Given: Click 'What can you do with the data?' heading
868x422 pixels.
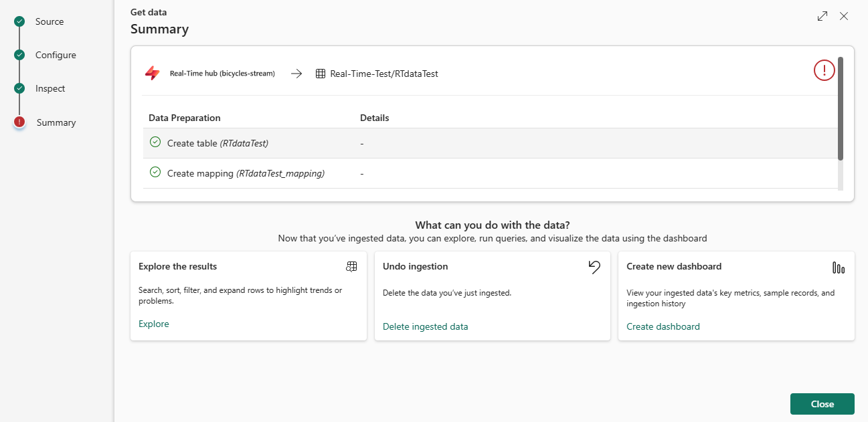Looking at the screenshot, I should pos(493,225).
